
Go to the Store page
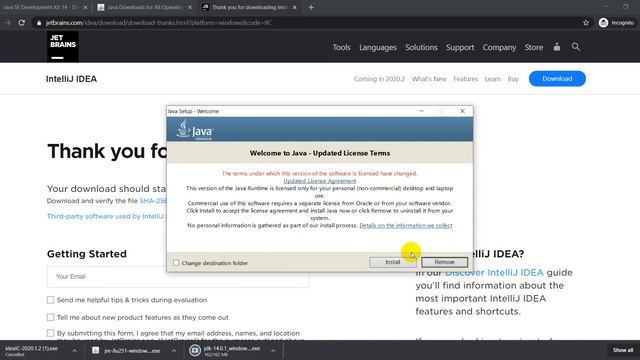pyautogui.click(x=533, y=47)
